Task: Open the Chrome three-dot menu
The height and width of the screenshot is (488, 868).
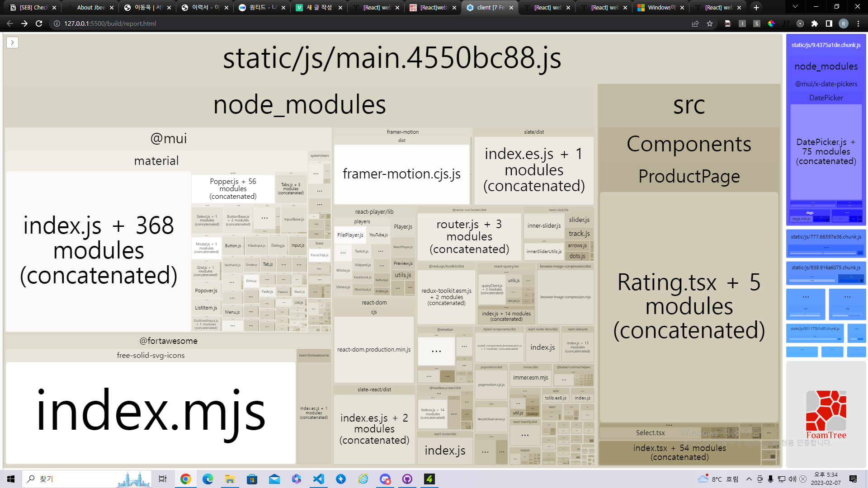Action: [858, 23]
